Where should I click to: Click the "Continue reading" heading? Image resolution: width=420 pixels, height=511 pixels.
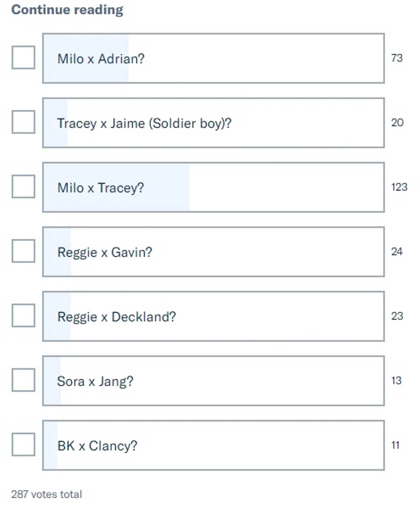pyautogui.click(x=67, y=10)
